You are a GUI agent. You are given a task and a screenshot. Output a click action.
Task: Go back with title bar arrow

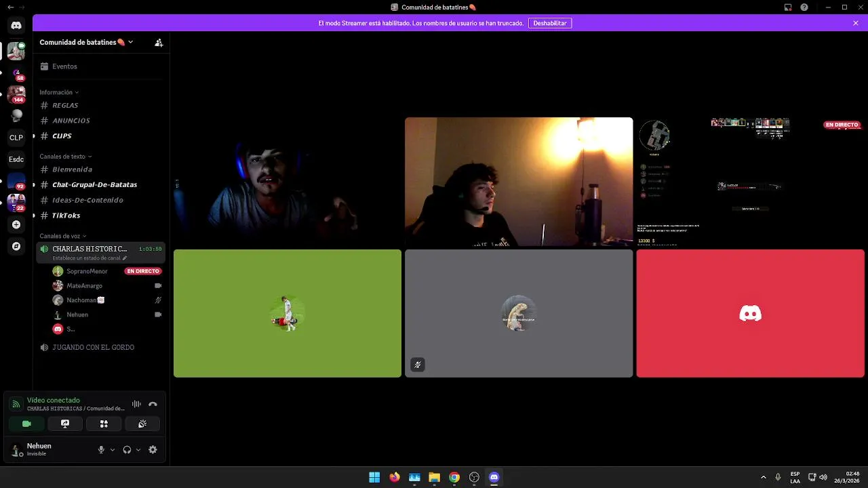coord(10,7)
